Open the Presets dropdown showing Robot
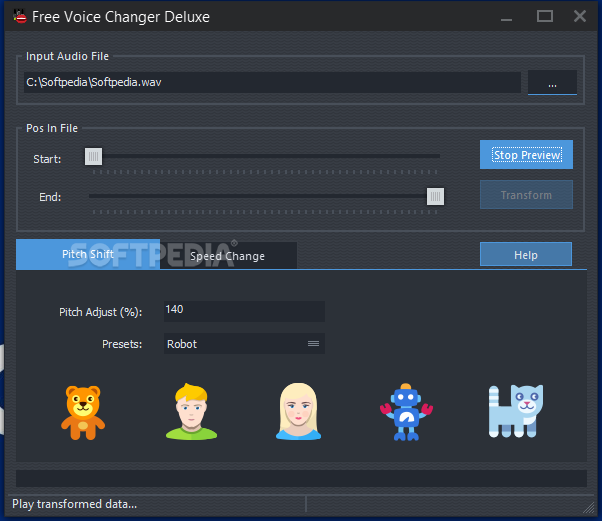Image resolution: width=602 pixels, height=521 pixels. click(x=244, y=344)
